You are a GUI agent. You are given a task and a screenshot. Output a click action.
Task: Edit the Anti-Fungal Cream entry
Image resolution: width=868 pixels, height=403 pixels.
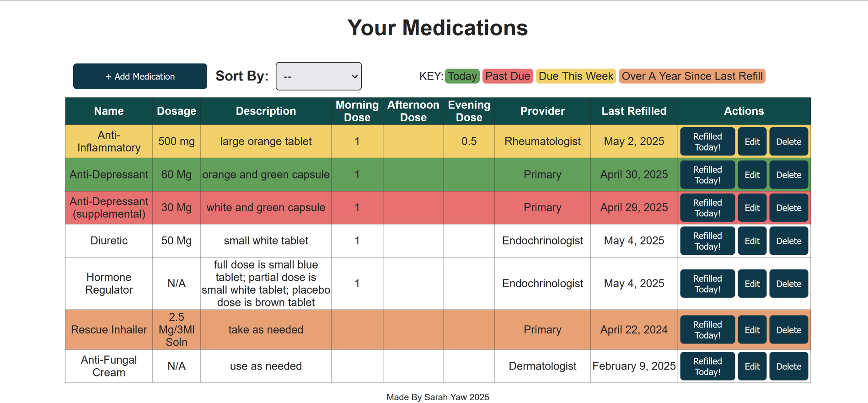[x=752, y=366]
